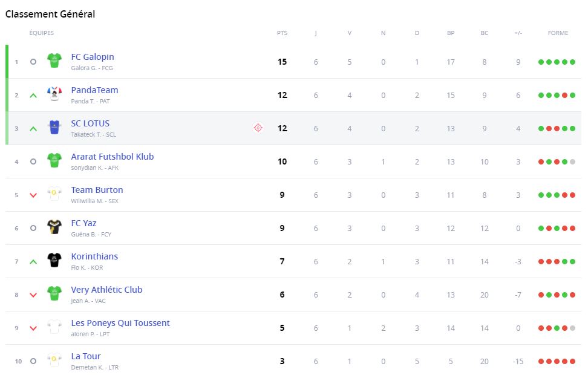Open the FC Galopin team link

point(93,57)
